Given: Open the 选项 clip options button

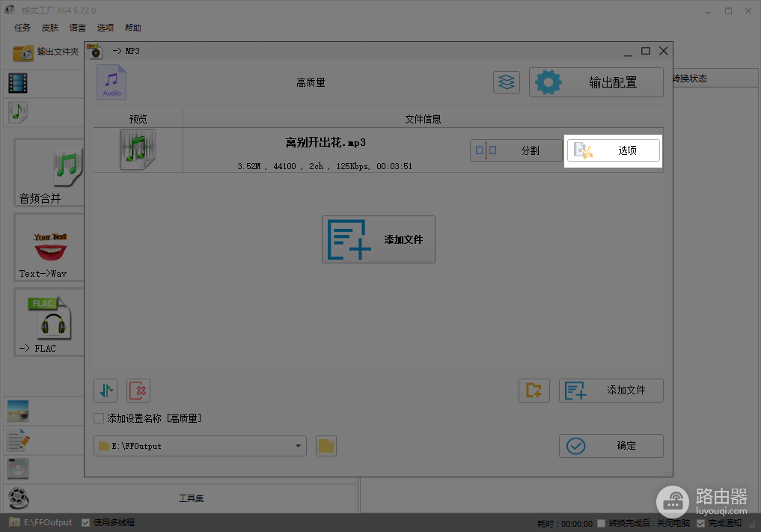Looking at the screenshot, I should tap(613, 150).
